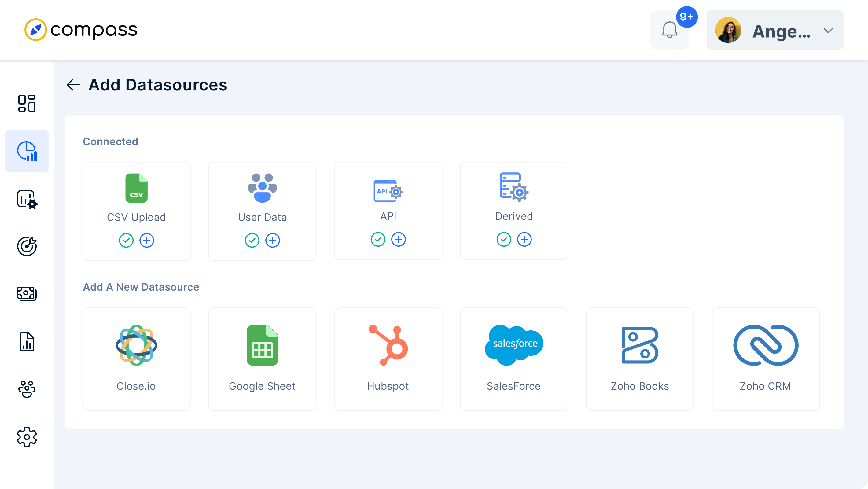The image size is (868, 489).
Task: Open the chart settings sidebar icon
Action: 27,199
